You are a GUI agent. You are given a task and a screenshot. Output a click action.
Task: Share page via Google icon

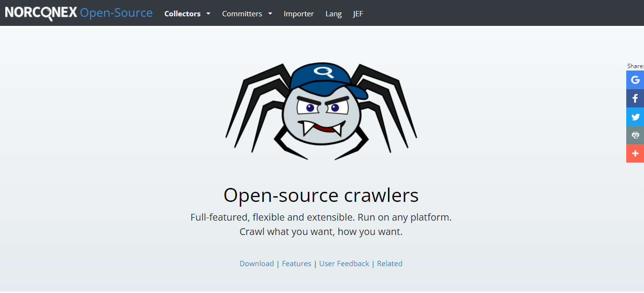click(635, 80)
